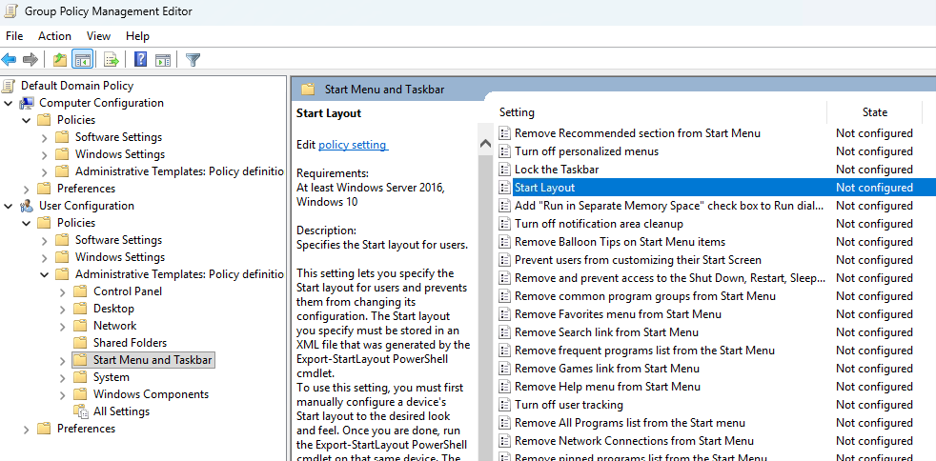Toggle the Show/Hide Action Pane icon
Image resolution: width=936 pixels, height=461 pixels.
coord(163,60)
